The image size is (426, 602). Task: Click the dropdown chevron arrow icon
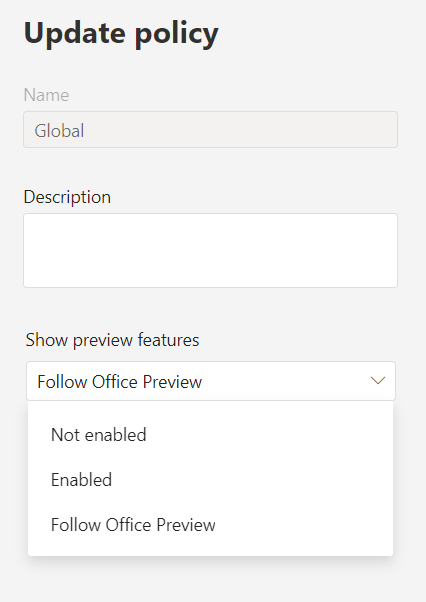pos(378,381)
